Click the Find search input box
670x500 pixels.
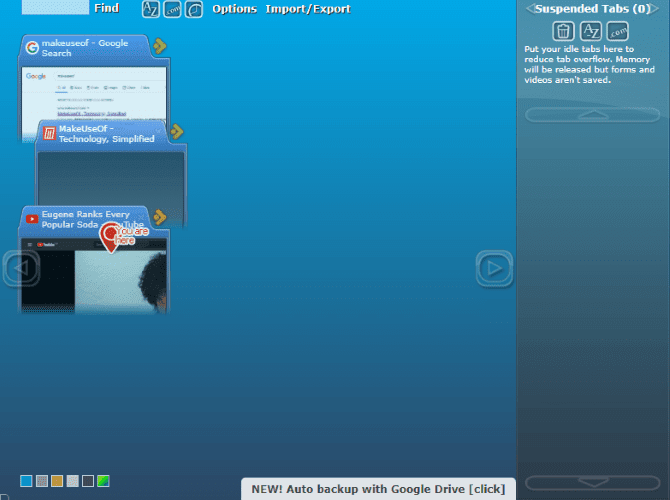(x=55, y=7)
